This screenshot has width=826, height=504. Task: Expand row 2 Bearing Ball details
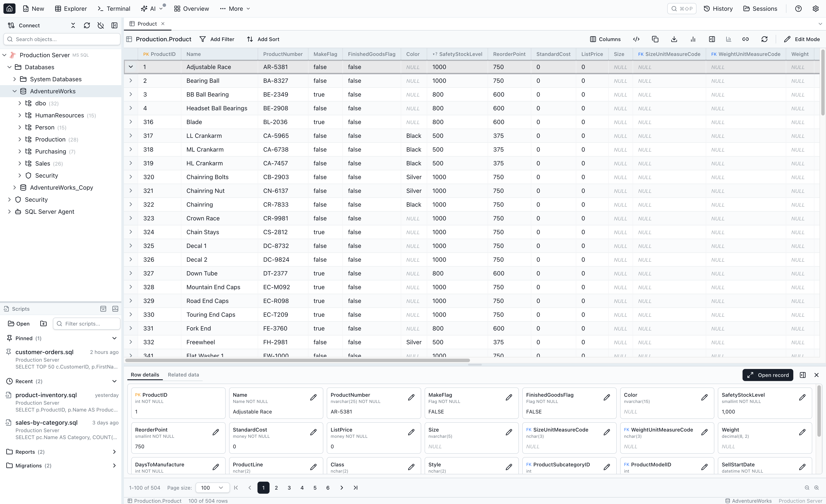pyautogui.click(x=131, y=81)
